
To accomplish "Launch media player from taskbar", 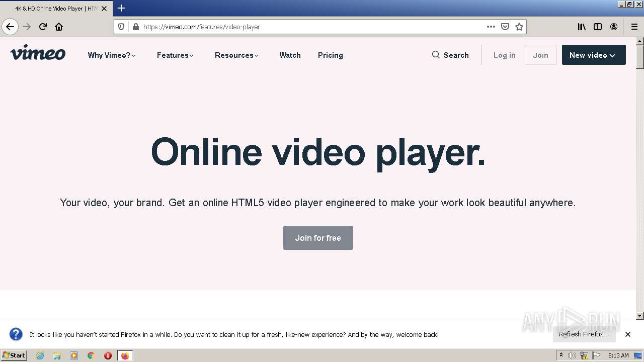I will pos(74,355).
